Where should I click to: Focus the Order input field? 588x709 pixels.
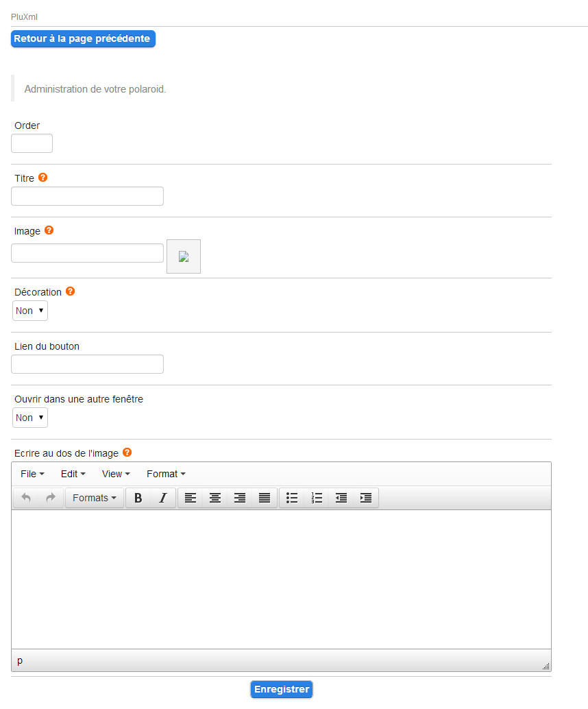(x=32, y=143)
